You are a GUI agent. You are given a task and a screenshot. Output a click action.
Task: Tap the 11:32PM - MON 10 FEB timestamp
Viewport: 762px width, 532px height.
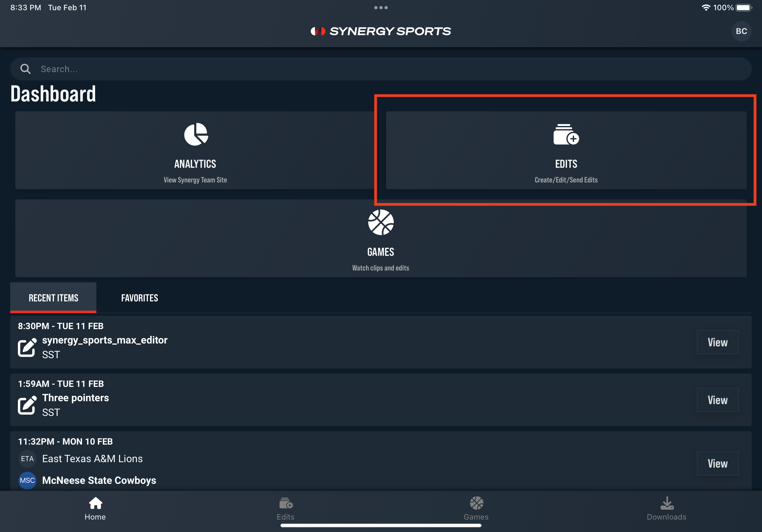coord(65,441)
